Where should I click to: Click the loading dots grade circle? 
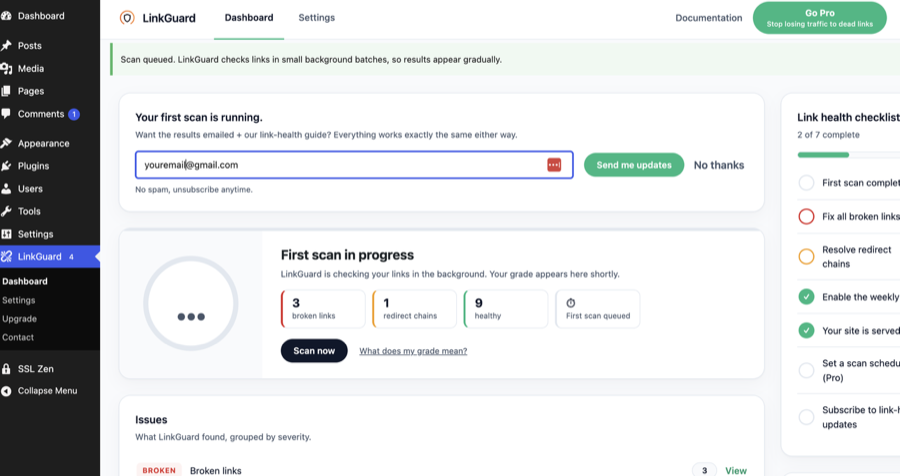(191, 303)
